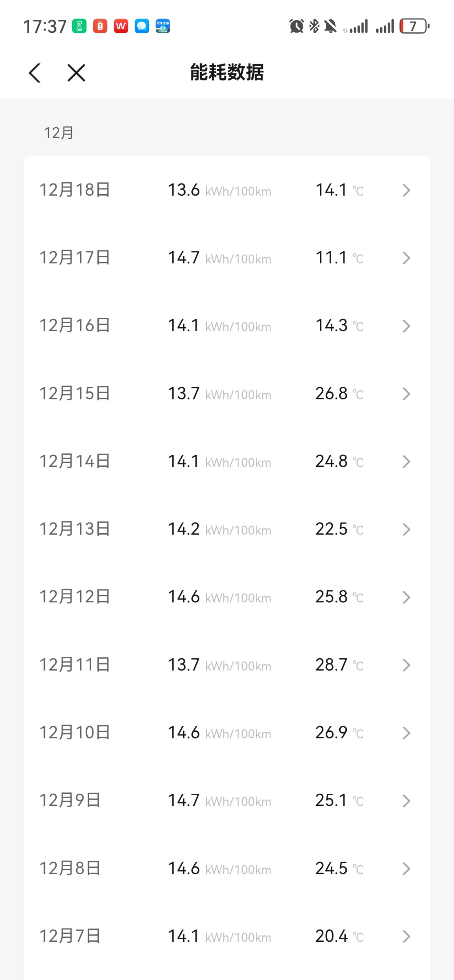
Task: Open the 12月12日 row with 25.8 ℃
Action: [227, 597]
